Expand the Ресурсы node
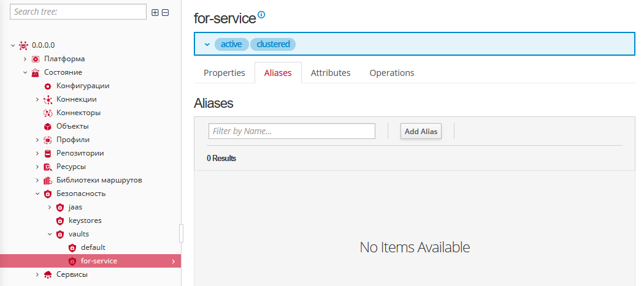Viewport: 644px width, 286px height. point(37,167)
